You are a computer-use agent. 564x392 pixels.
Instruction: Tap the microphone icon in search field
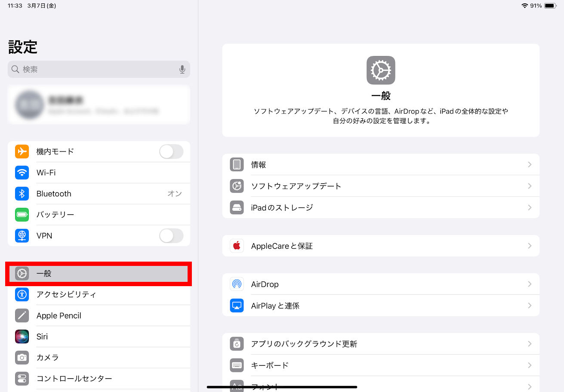[x=182, y=69]
